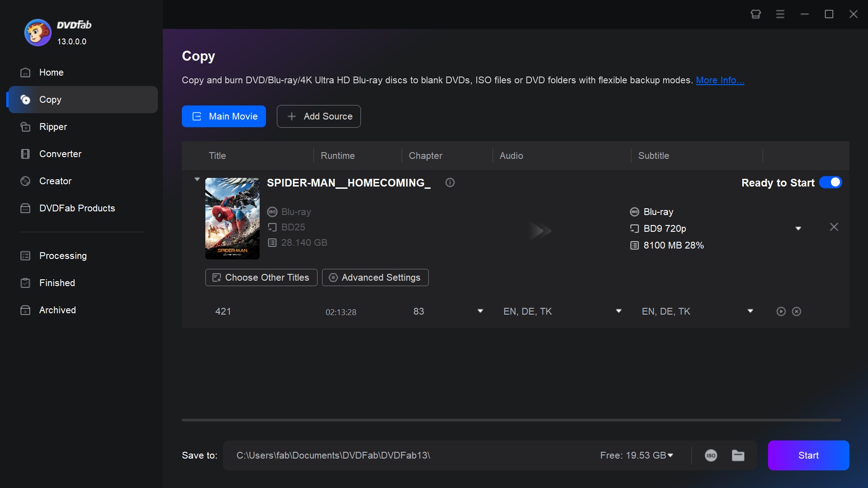Switch to the Creator module

(x=55, y=181)
